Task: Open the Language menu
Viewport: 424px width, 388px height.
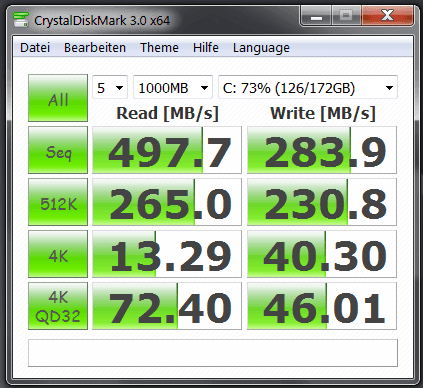Action: click(261, 48)
